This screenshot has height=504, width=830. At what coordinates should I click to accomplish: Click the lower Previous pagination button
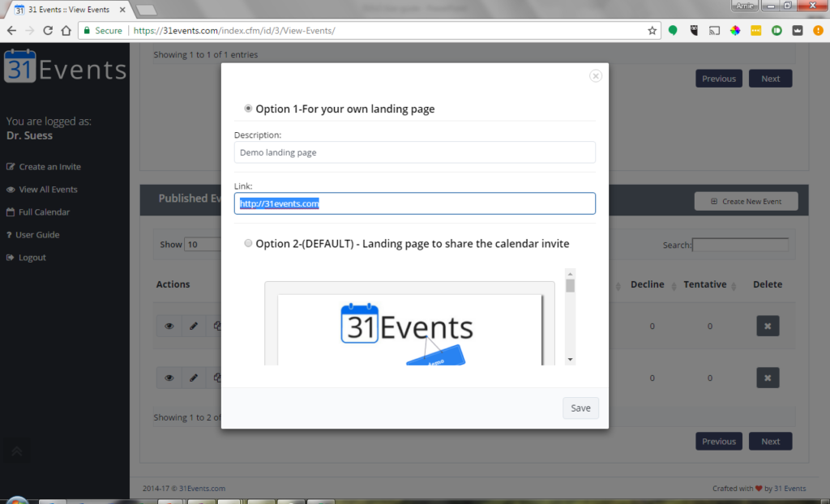719,442
